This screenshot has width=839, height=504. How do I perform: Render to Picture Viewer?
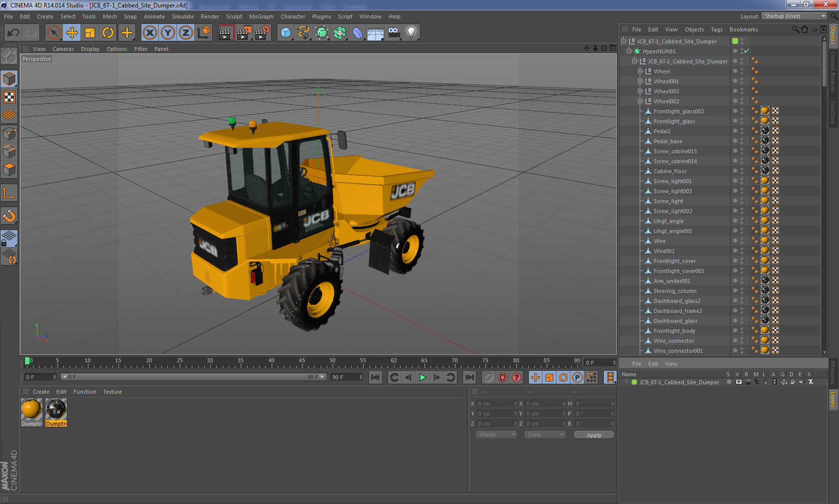244,33
